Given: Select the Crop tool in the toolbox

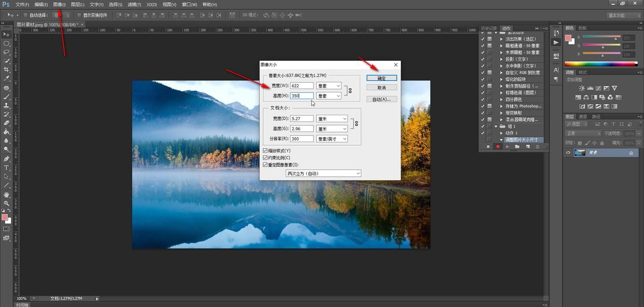Looking at the screenshot, I should click(x=7, y=69).
